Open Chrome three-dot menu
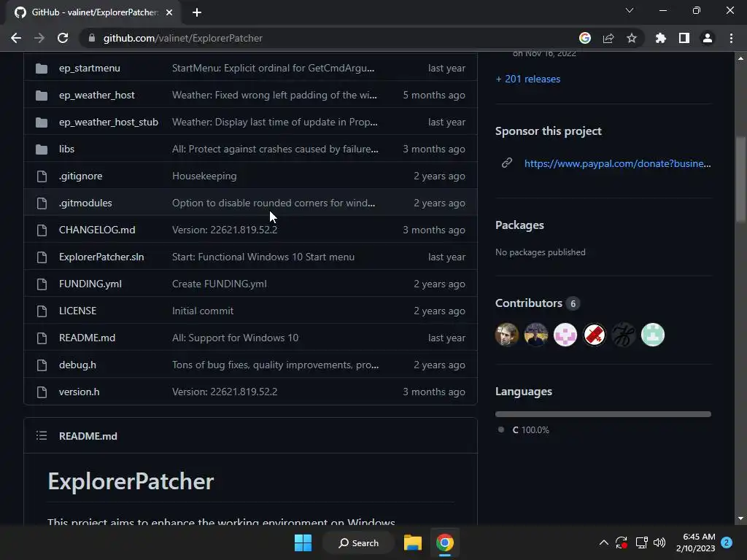 click(x=731, y=38)
